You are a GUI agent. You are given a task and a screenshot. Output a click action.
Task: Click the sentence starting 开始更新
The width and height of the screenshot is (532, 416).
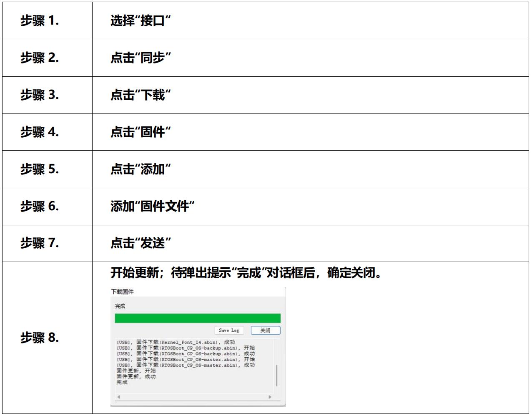click(x=246, y=273)
